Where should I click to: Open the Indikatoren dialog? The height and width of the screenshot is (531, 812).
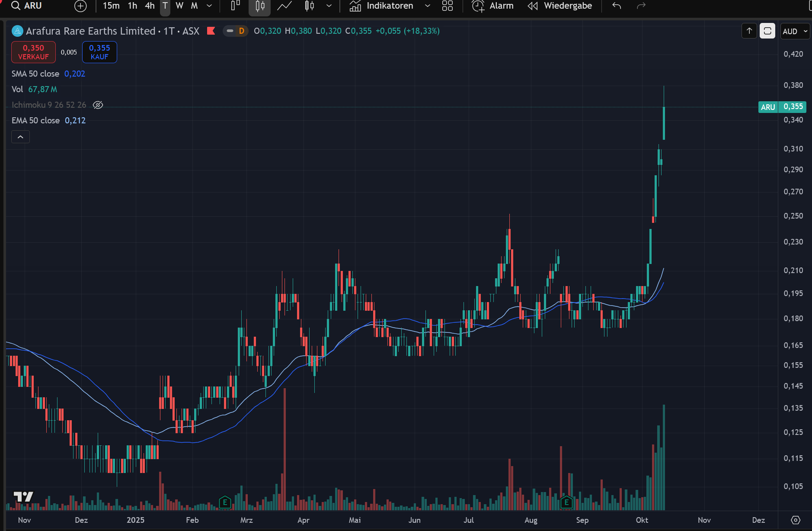coord(381,6)
